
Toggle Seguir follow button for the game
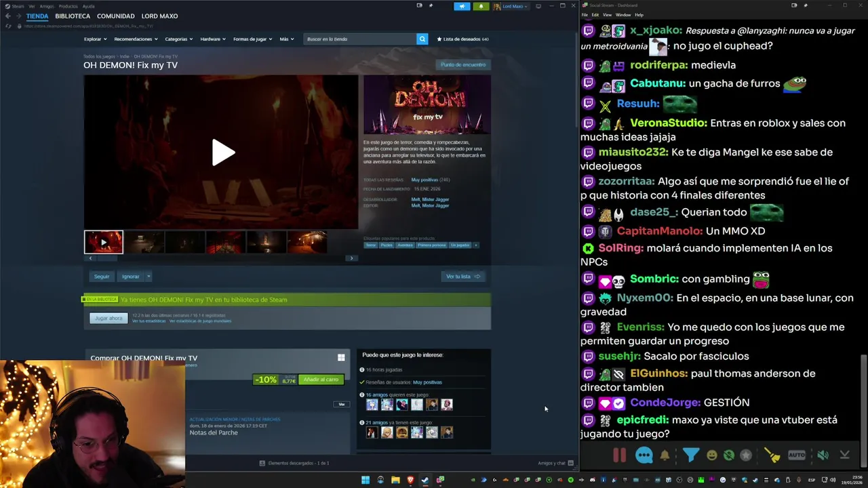[102, 277]
